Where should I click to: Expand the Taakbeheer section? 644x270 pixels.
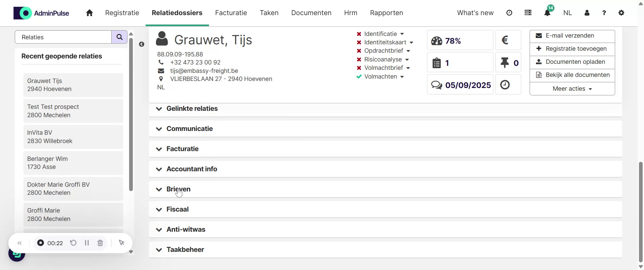[385, 250]
